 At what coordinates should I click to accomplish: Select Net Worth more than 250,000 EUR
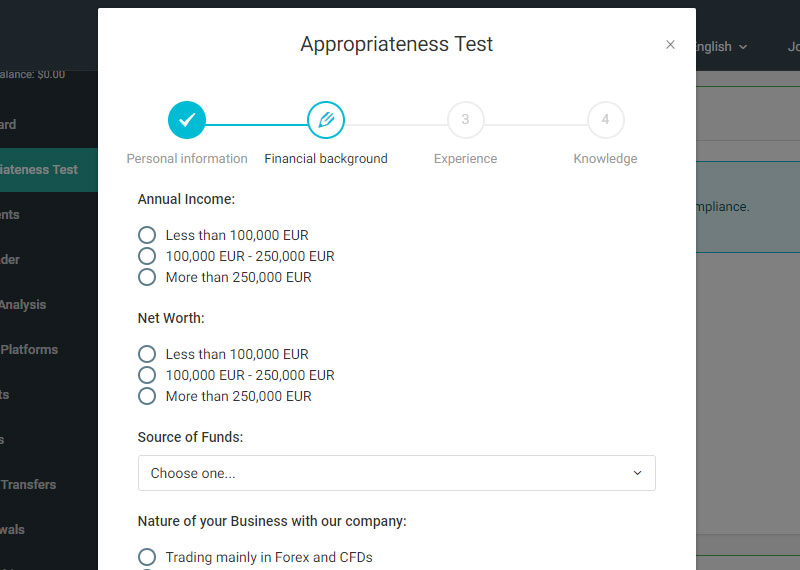(147, 396)
